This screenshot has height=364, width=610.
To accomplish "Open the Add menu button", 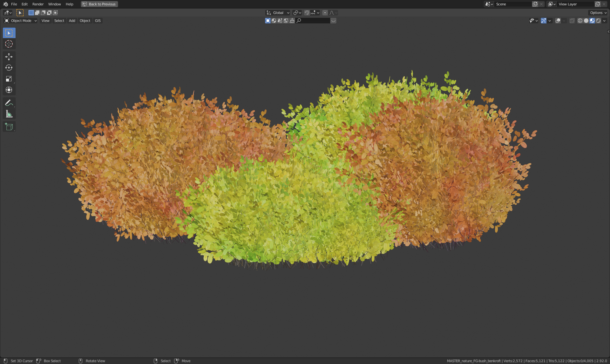I will [72, 21].
